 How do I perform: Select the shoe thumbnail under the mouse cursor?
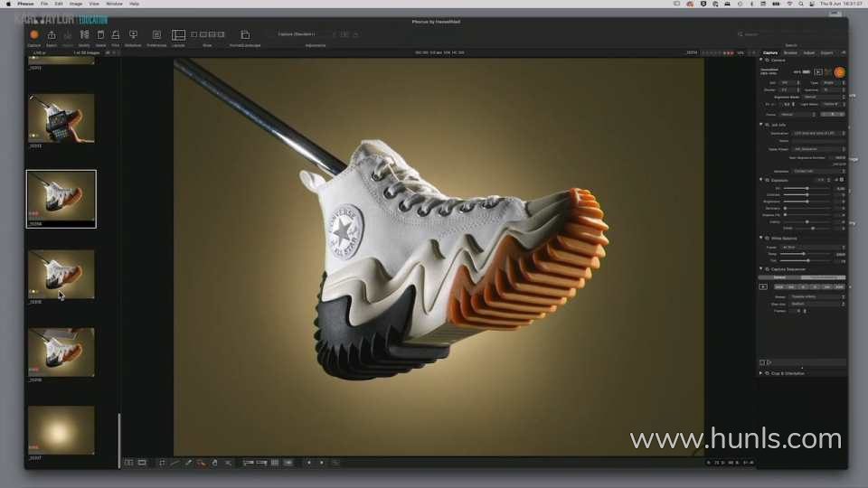[61, 275]
